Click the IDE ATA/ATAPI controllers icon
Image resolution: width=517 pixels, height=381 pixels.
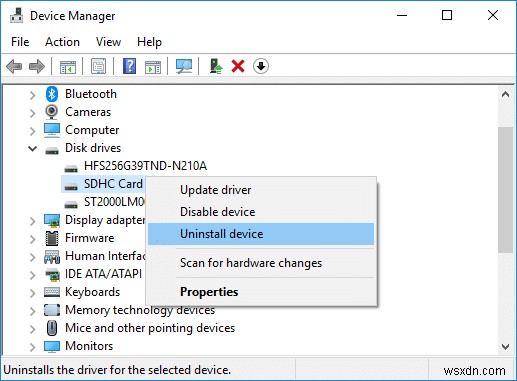(x=52, y=274)
